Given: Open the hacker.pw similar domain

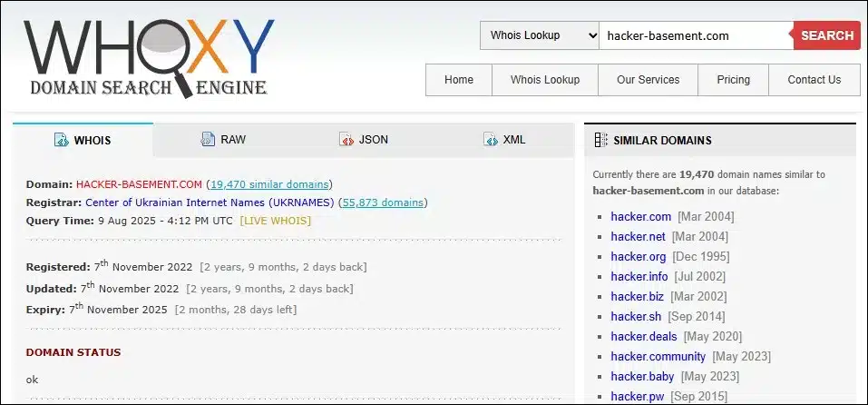Looking at the screenshot, I should (x=637, y=396).
